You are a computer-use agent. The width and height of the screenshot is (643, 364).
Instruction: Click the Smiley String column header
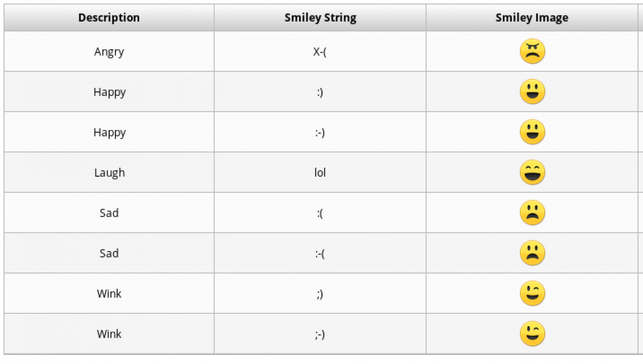pos(320,18)
